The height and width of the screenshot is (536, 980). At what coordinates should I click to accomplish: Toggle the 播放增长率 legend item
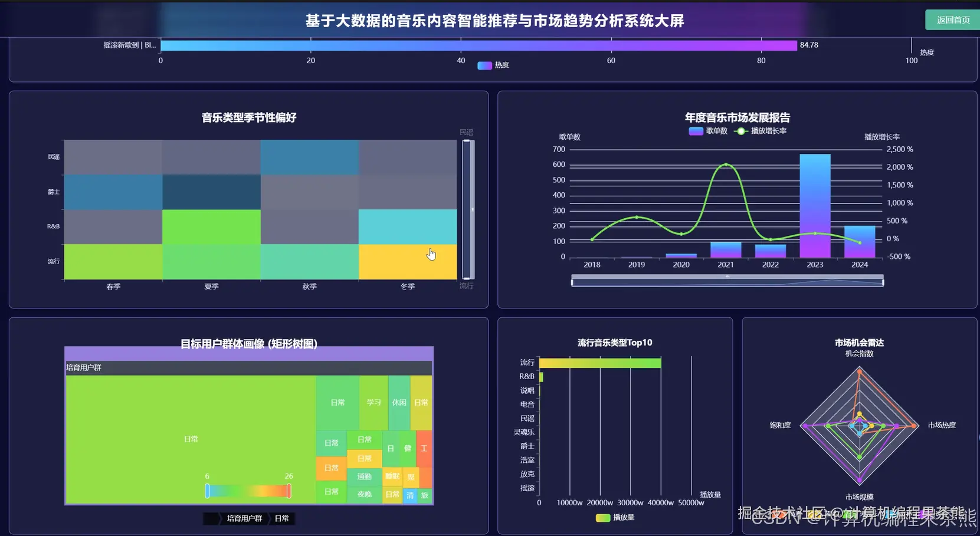point(761,131)
